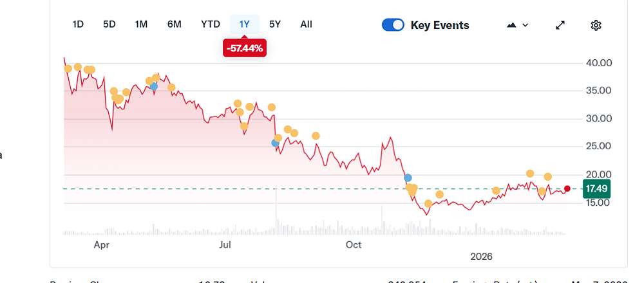Click the mountain chart type icon
Image resolution: width=644 pixels, height=283 pixels.
[512, 25]
